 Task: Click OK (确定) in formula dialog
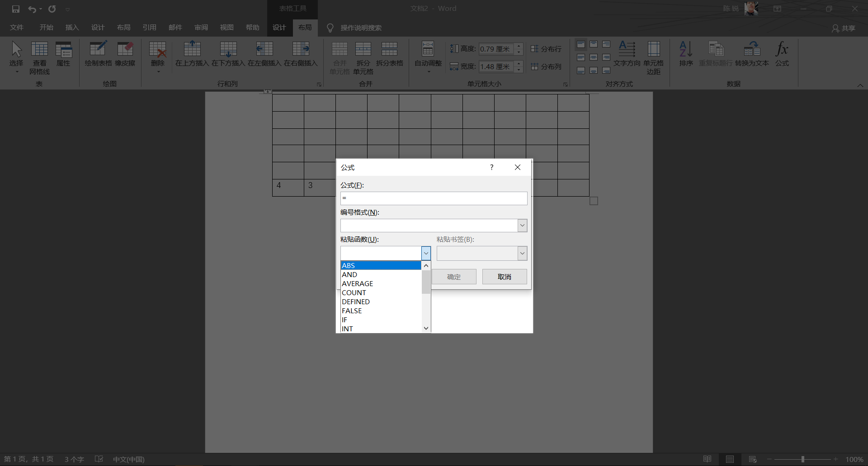point(454,277)
